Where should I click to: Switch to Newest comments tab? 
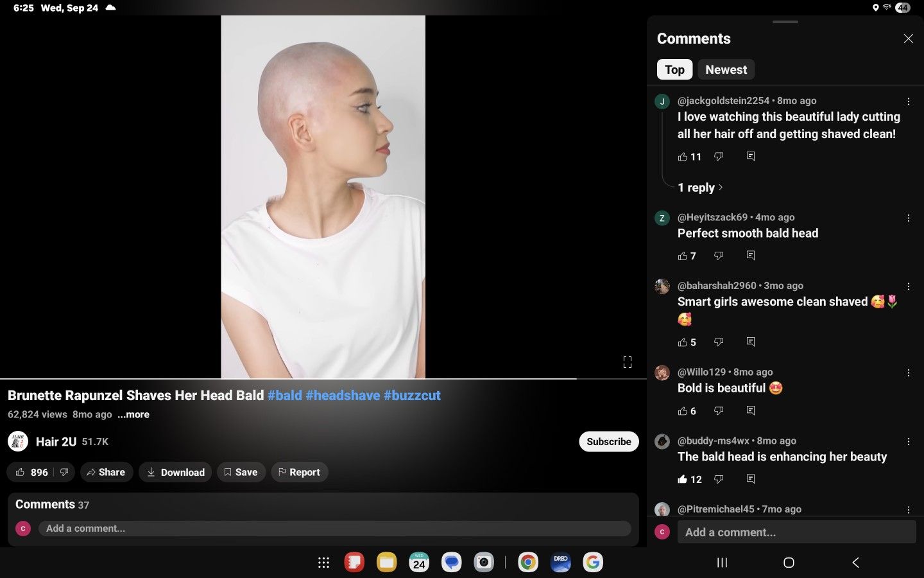(726, 69)
